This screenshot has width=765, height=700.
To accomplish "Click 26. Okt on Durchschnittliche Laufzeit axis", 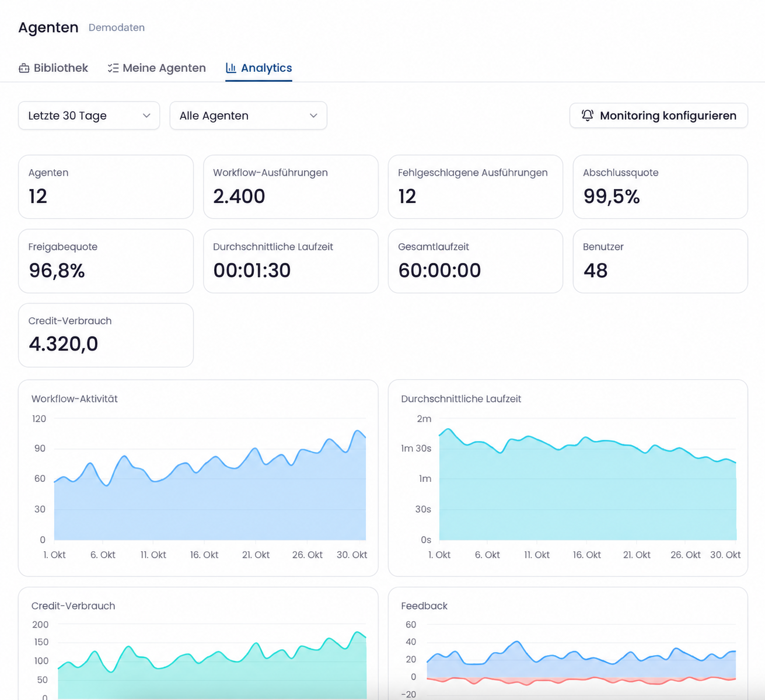I will [686, 555].
